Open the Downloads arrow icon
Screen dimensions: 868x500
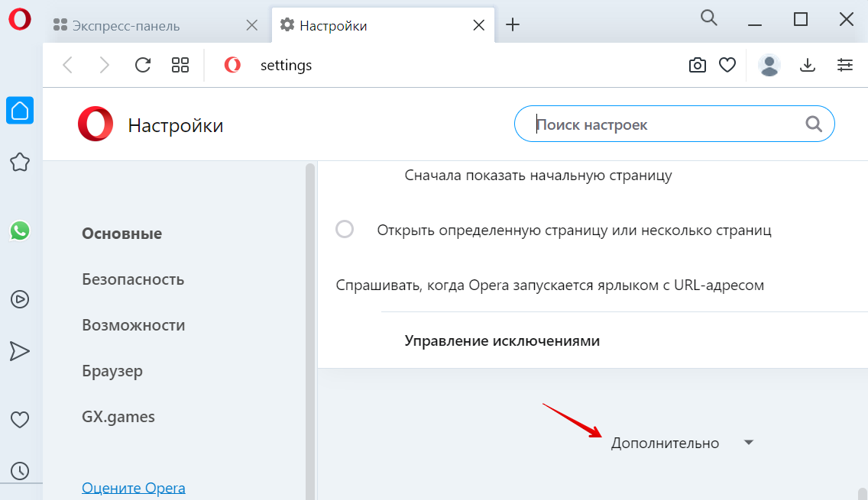(x=808, y=66)
